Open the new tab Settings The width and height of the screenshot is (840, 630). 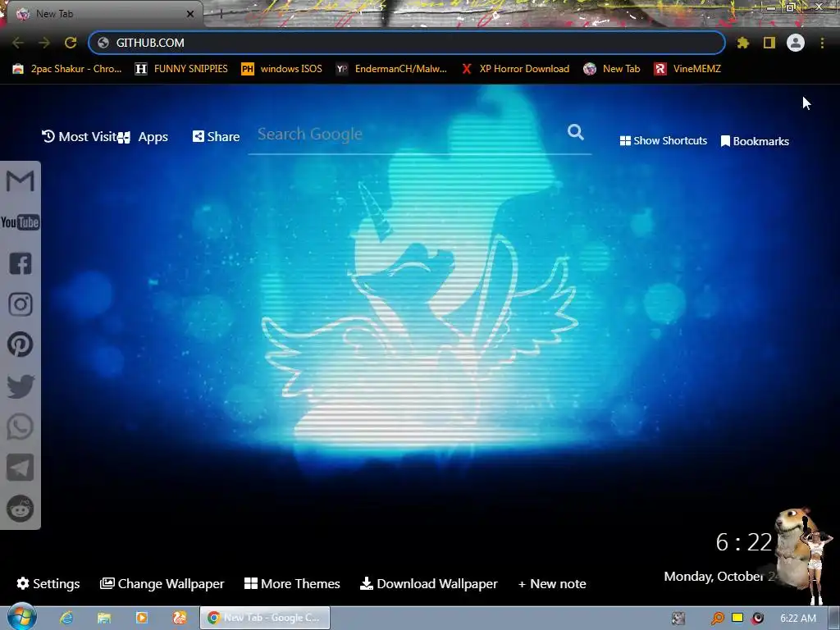48,583
